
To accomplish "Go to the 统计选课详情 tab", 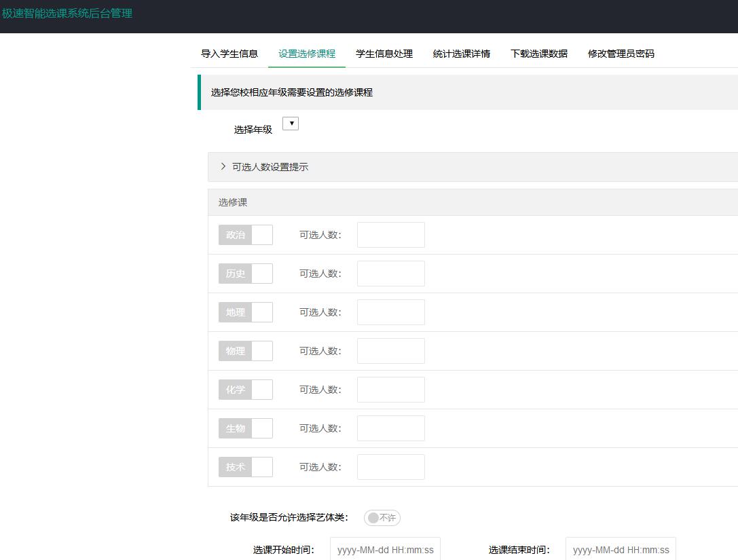I will (462, 54).
